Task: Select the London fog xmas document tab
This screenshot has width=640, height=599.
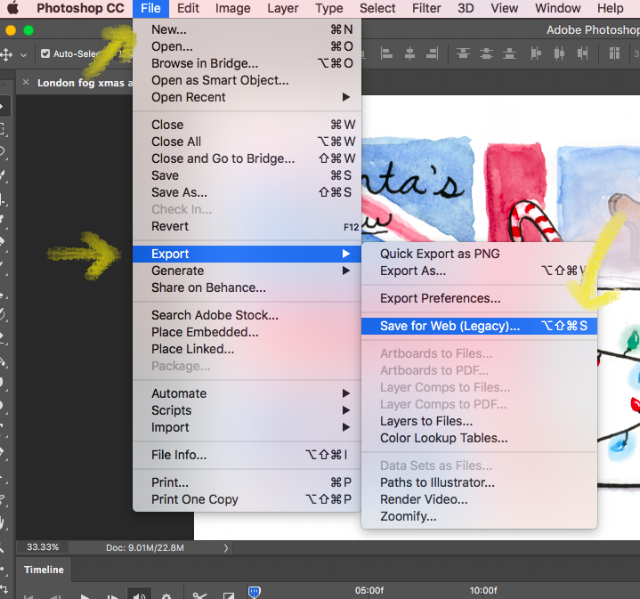Action: click(85, 83)
